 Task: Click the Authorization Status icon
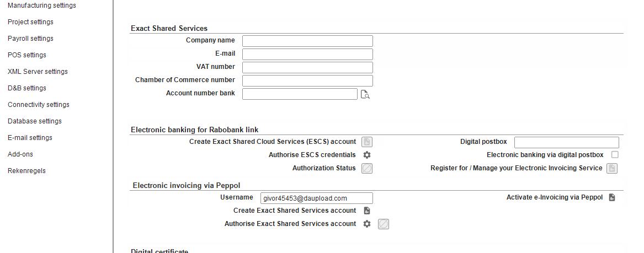(x=367, y=168)
